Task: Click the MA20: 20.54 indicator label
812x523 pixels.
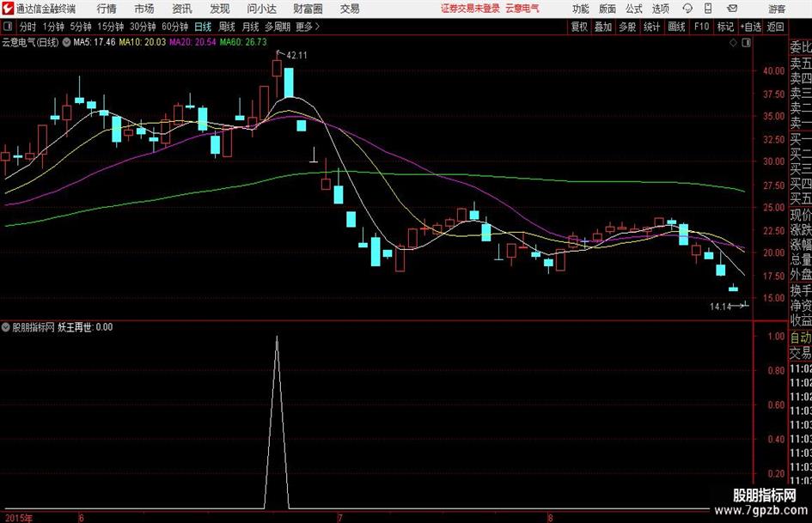Action: click(x=192, y=42)
